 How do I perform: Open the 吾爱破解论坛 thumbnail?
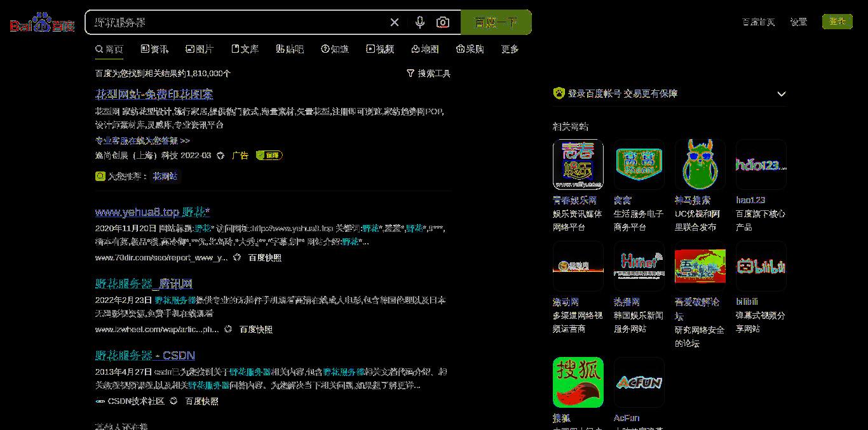click(x=700, y=266)
